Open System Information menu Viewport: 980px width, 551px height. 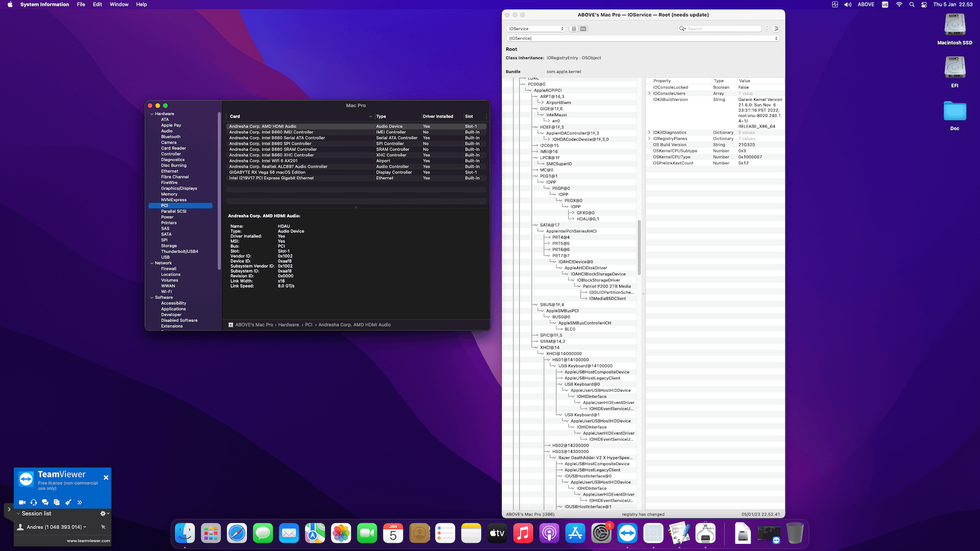(x=44, y=5)
